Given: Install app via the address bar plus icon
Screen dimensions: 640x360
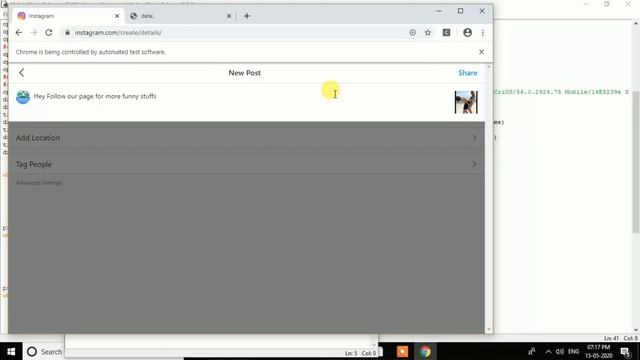Looking at the screenshot, I should coord(413,33).
